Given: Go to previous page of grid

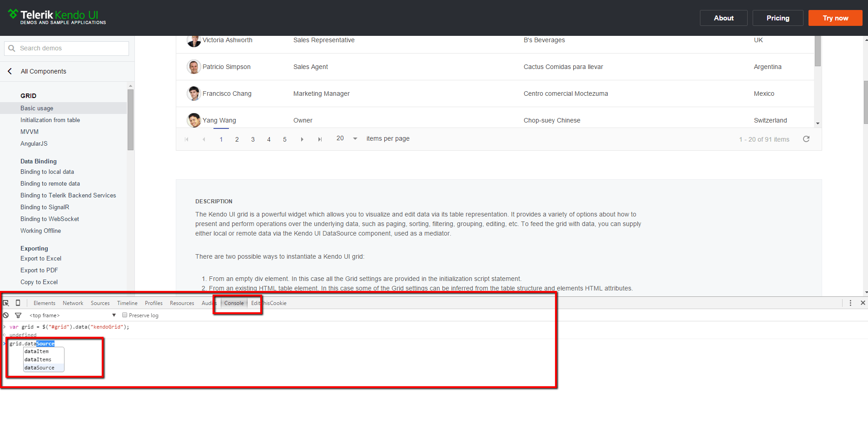Looking at the screenshot, I should (204, 139).
